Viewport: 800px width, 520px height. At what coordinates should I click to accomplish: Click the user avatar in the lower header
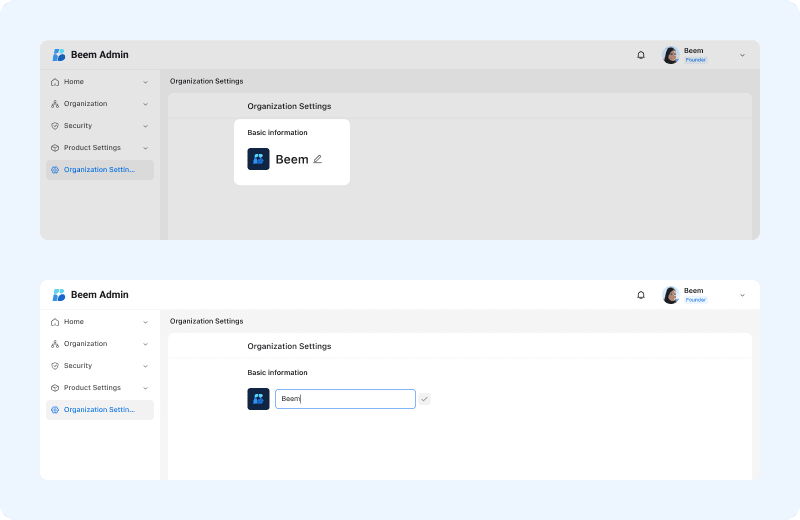click(671, 295)
